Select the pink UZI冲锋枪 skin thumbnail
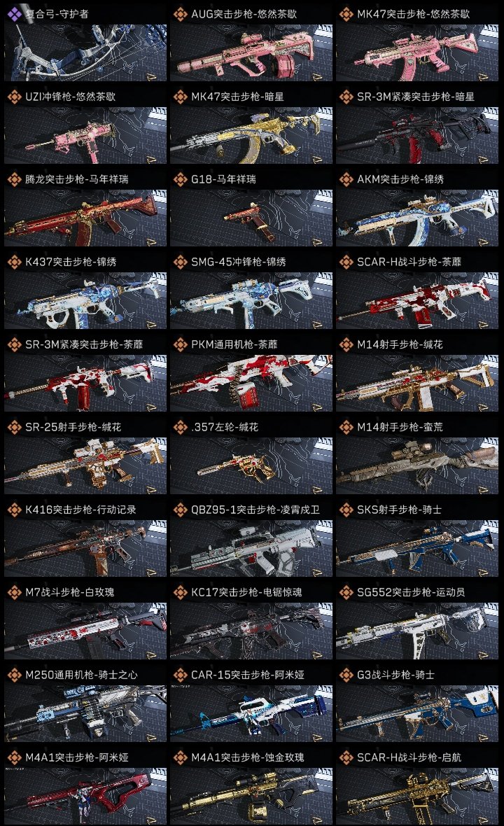504x826 pixels. tap(85, 135)
